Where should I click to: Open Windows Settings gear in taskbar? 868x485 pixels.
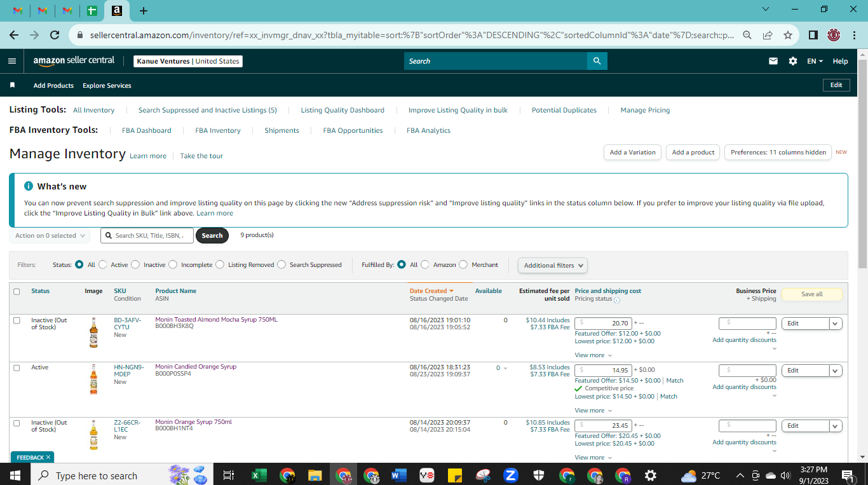(x=651, y=475)
